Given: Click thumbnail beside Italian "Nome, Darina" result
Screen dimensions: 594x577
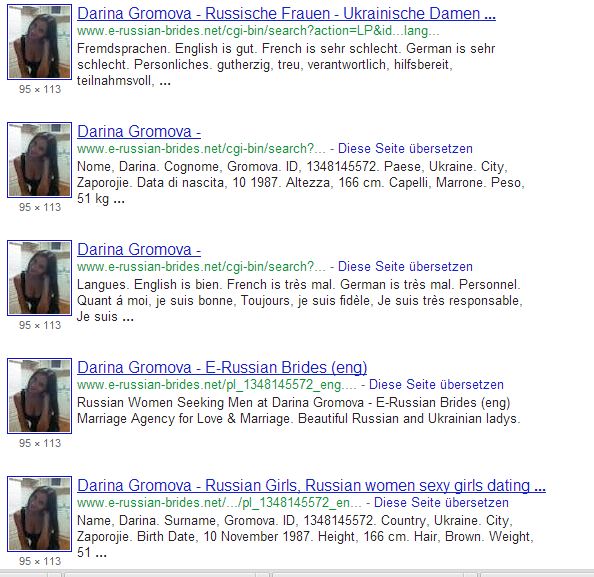Looking at the screenshot, I should (39, 160).
